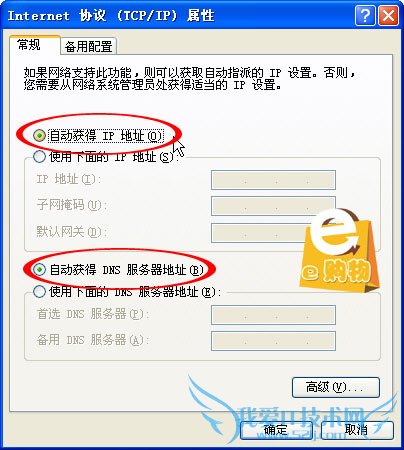Click the 首选 DNS 服务器 field
This screenshot has width=404, height=450.
point(273,315)
